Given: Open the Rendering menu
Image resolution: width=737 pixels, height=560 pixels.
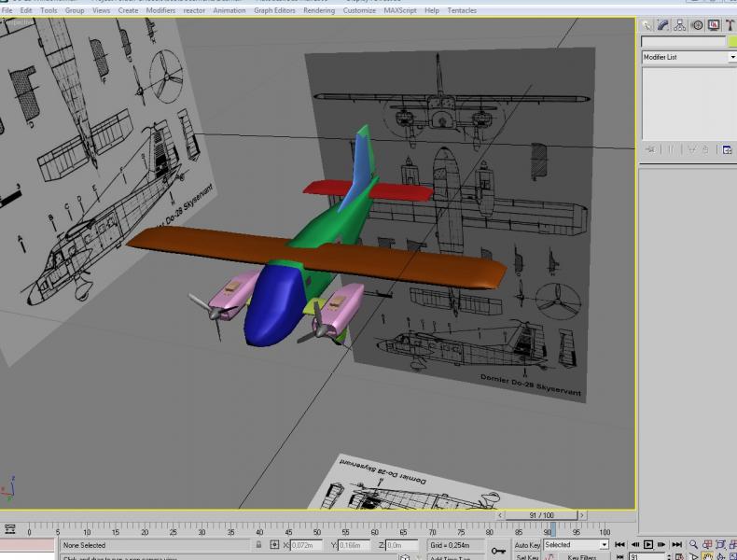Looking at the screenshot, I should point(319,10).
